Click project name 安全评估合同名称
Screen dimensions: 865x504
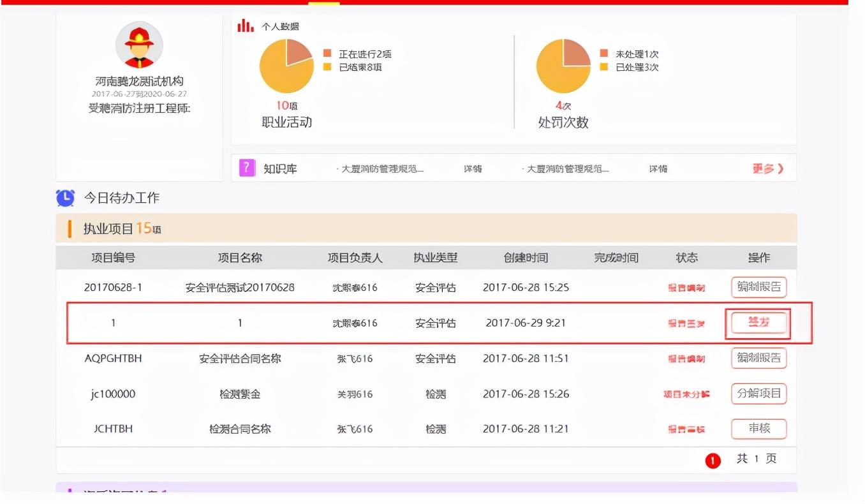tap(240, 359)
